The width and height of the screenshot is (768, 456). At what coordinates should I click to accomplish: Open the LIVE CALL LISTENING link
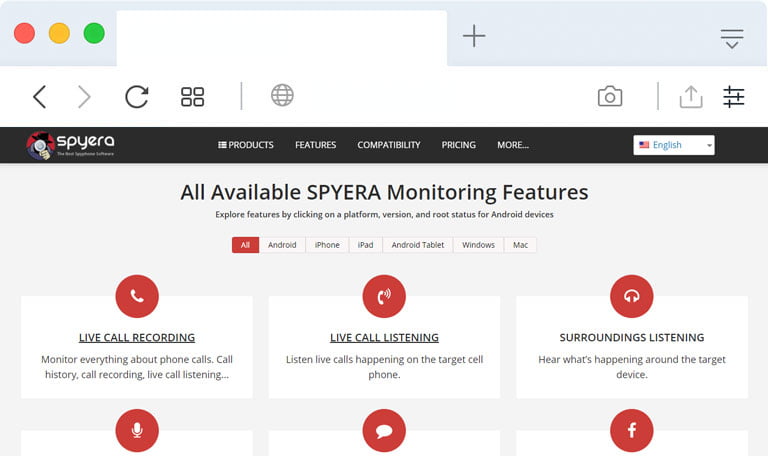pos(384,337)
